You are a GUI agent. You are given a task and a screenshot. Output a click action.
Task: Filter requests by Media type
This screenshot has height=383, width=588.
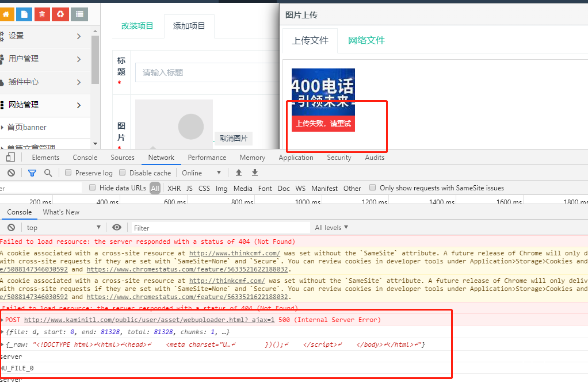click(x=243, y=189)
